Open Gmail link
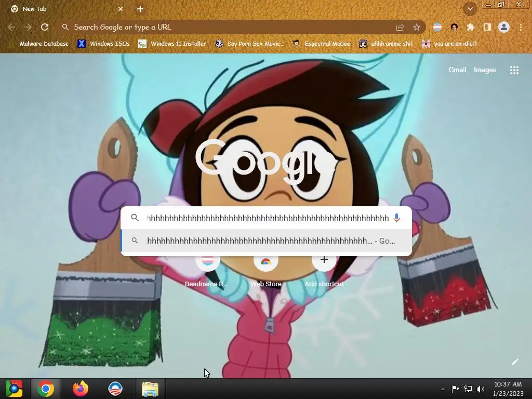The height and width of the screenshot is (399, 532). [457, 70]
